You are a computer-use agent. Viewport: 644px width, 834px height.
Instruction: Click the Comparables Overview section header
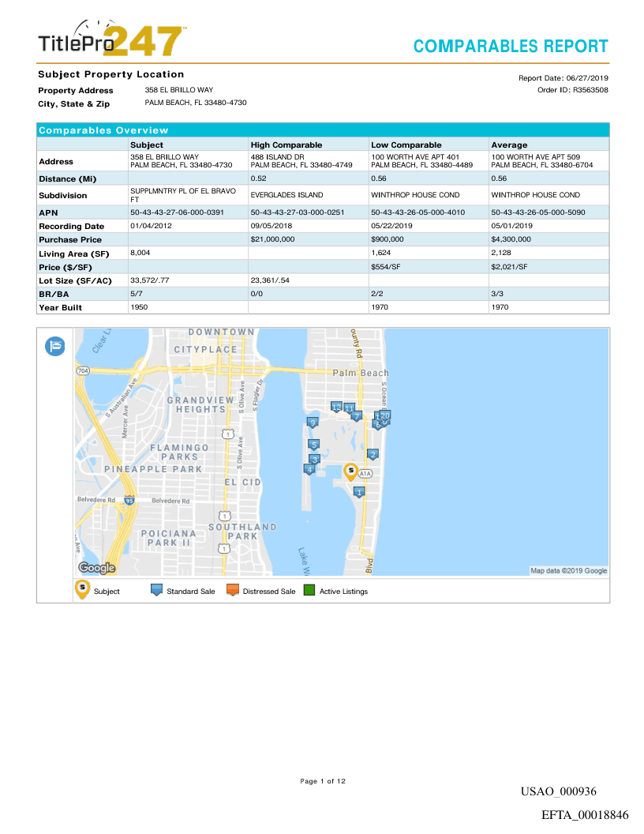(103, 130)
